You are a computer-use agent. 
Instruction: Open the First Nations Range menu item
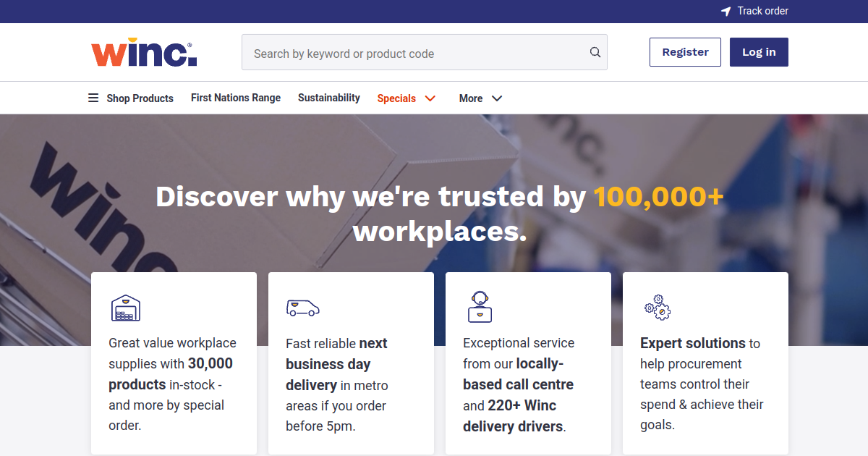pyautogui.click(x=236, y=98)
